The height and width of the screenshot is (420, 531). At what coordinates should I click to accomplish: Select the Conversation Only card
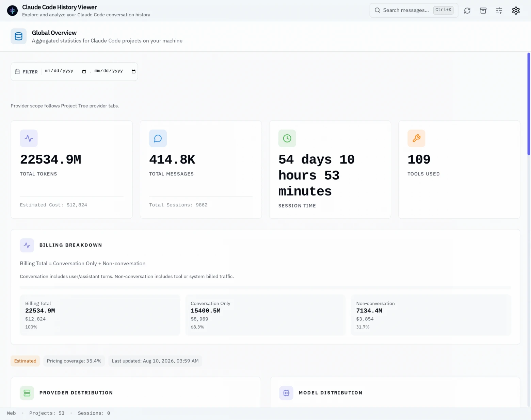(265, 315)
